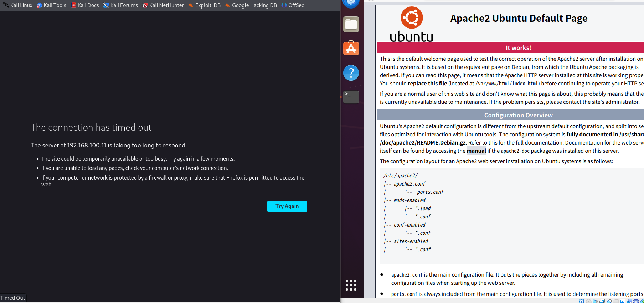Click the optical disc status icon
Screen dimensions: 644x303
pyautogui.click(x=588, y=301)
